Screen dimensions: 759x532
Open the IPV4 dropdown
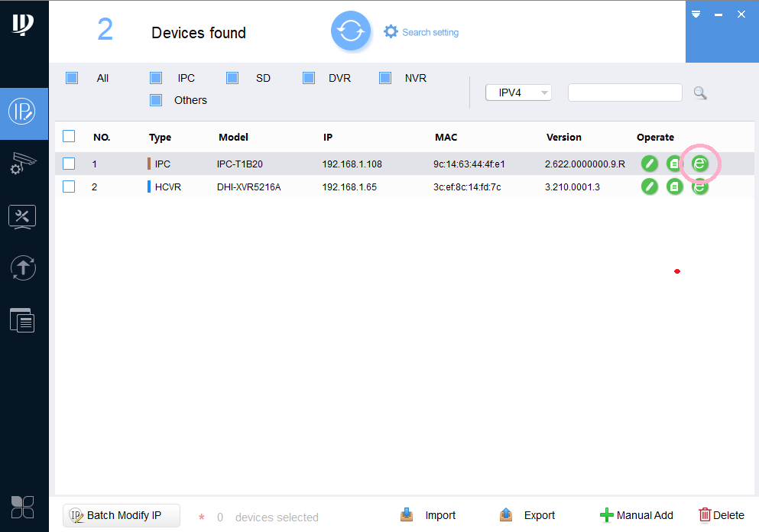click(518, 92)
